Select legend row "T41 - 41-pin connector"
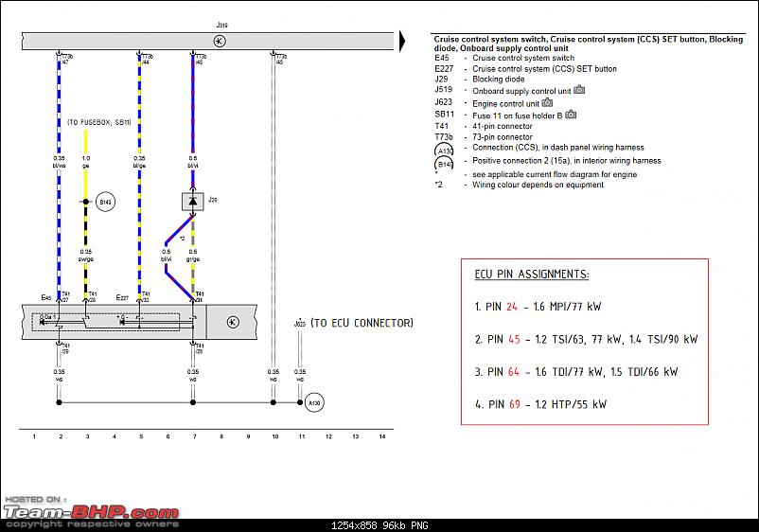The height and width of the screenshot is (532, 759). (x=484, y=126)
